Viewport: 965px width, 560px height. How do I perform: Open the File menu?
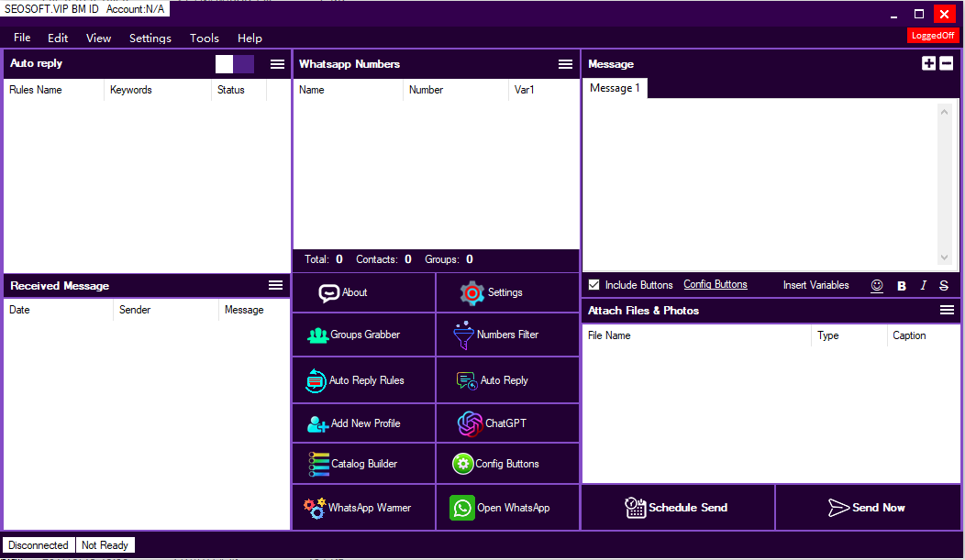pos(22,38)
